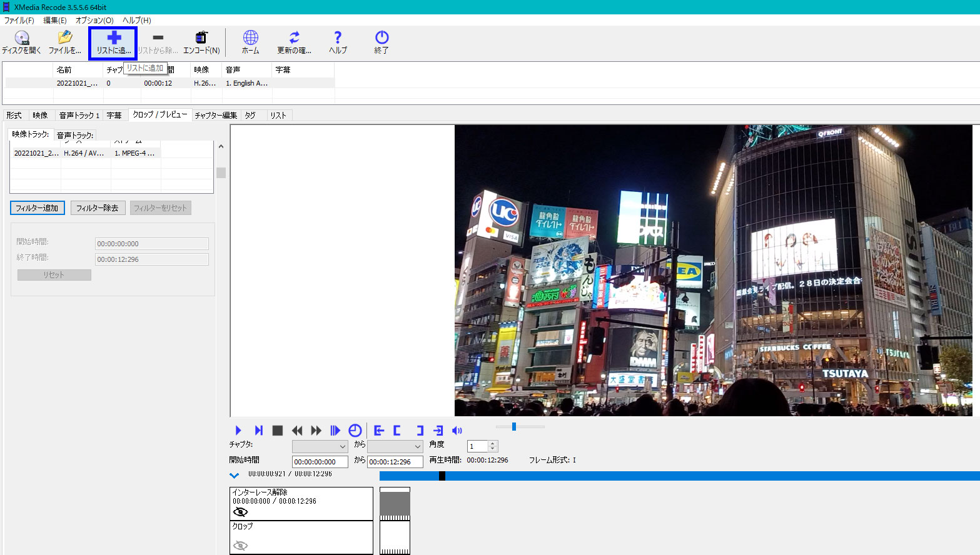Open the second chapter から dropdown
The width and height of the screenshot is (980, 555).
[395, 446]
